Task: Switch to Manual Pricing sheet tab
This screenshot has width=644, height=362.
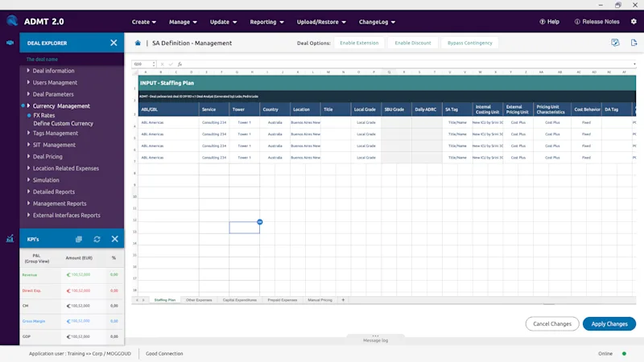Action: click(x=320, y=300)
